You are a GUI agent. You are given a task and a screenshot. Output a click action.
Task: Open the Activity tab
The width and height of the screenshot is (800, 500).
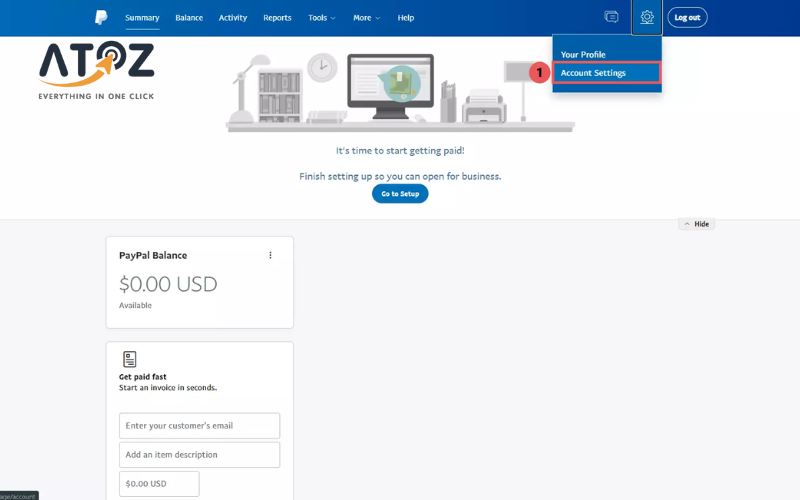pyautogui.click(x=233, y=18)
